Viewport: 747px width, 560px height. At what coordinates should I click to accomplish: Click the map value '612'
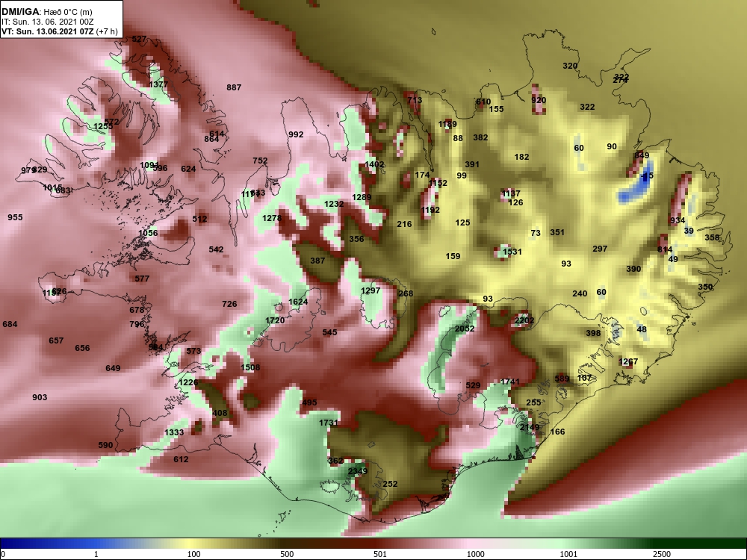pos(181,459)
